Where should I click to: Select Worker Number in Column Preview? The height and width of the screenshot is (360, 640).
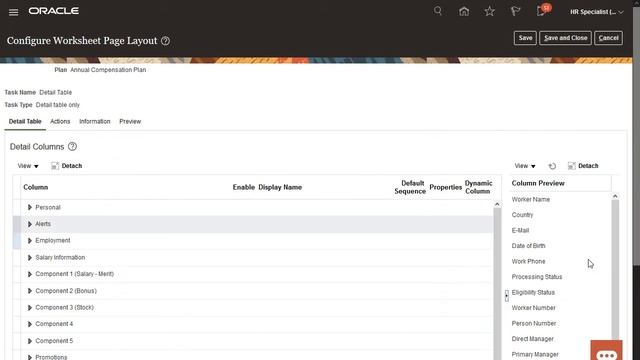tap(533, 308)
